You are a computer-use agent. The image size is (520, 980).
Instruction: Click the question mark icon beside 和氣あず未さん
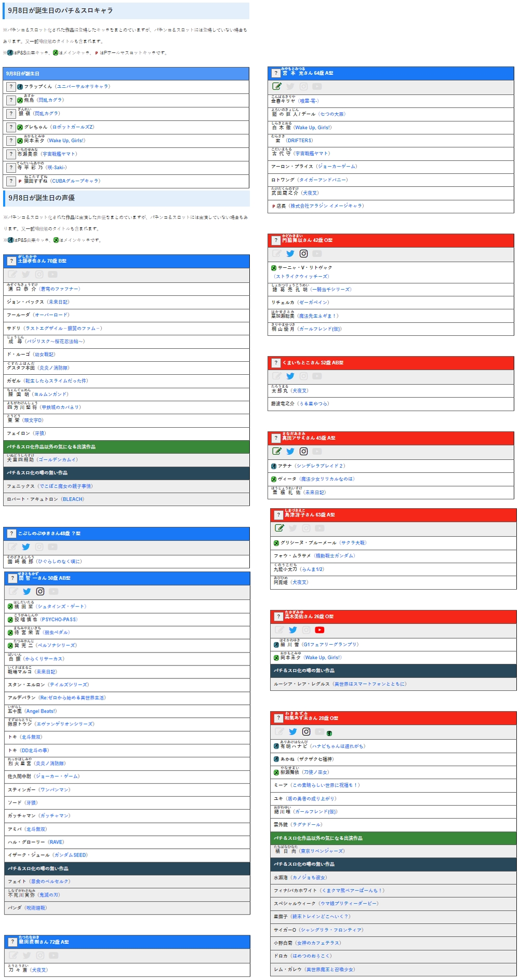pos(278,718)
